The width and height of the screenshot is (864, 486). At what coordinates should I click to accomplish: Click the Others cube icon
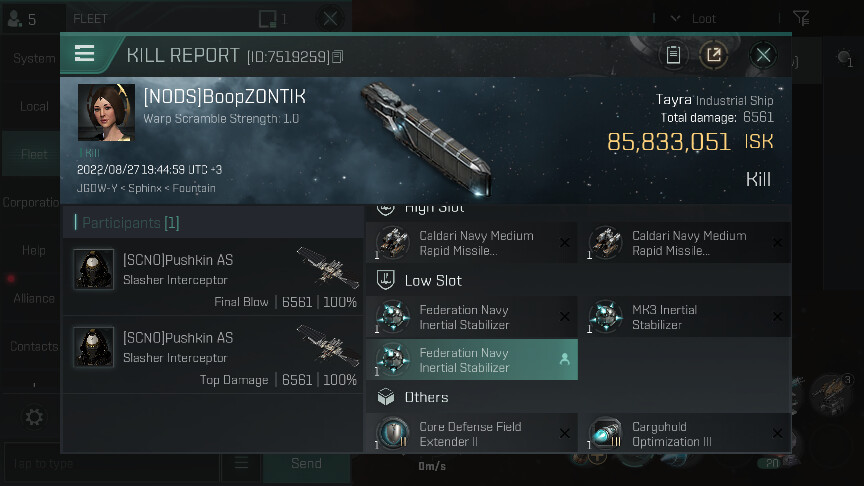(385, 398)
